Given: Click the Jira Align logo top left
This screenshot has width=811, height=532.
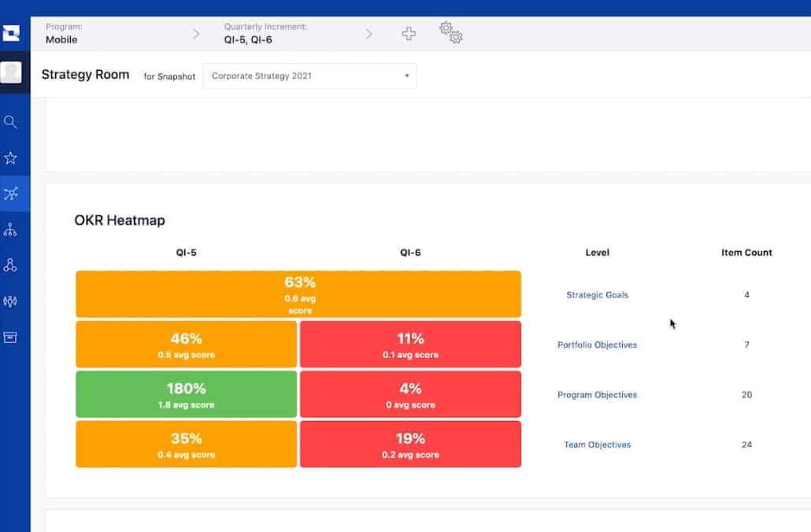Looking at the screenshot, I should point(11,32).
